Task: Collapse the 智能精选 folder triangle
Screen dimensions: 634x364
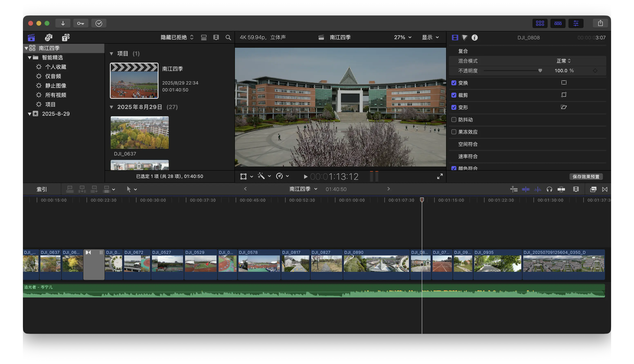Action: point(30,58)
